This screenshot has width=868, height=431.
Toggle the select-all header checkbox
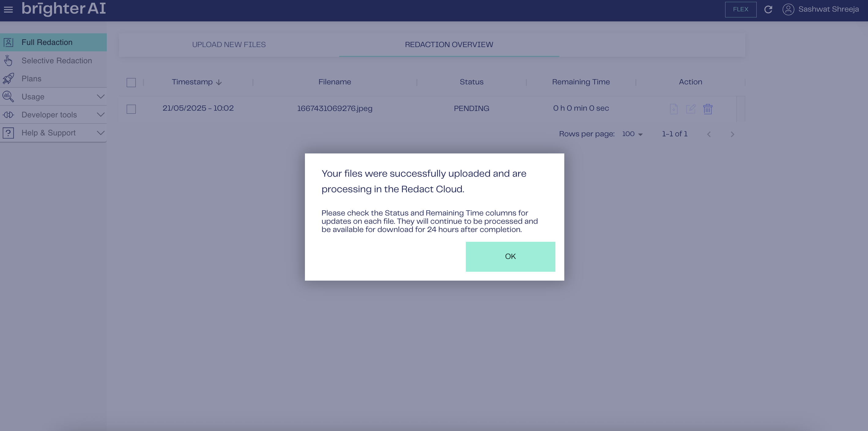[x=131, y=83]
